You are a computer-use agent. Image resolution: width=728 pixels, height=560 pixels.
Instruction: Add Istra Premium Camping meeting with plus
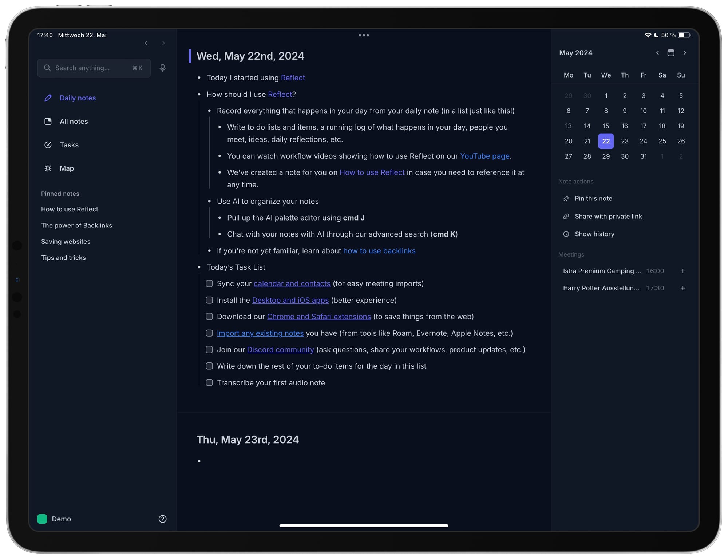click(x=683, y=271)
